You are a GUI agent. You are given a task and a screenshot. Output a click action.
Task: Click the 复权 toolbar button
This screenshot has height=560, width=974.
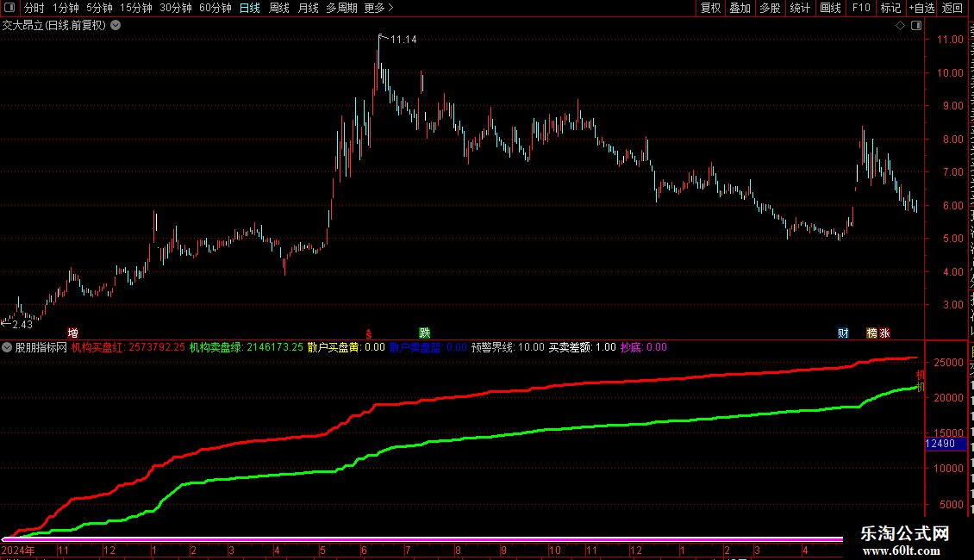710,8
